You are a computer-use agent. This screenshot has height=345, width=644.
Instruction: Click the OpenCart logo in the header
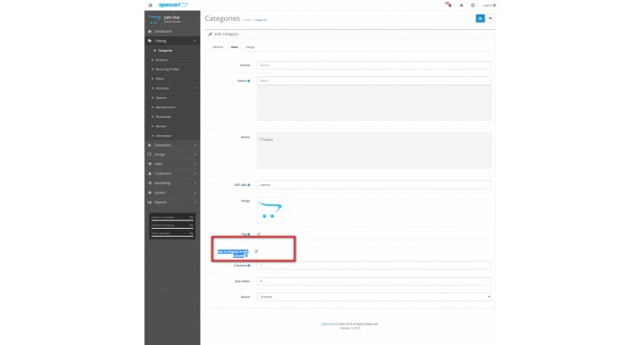[x=173, y=5]
